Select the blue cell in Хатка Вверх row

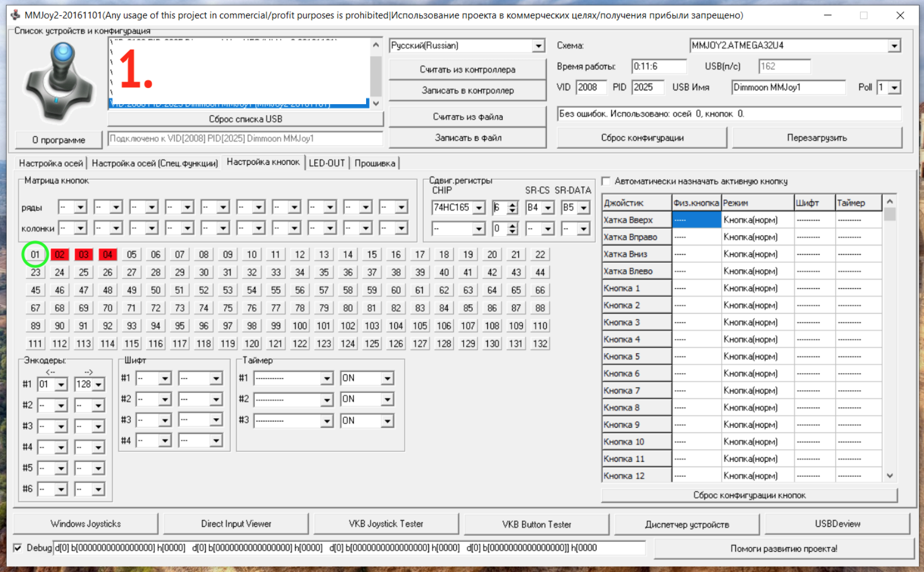696,220
